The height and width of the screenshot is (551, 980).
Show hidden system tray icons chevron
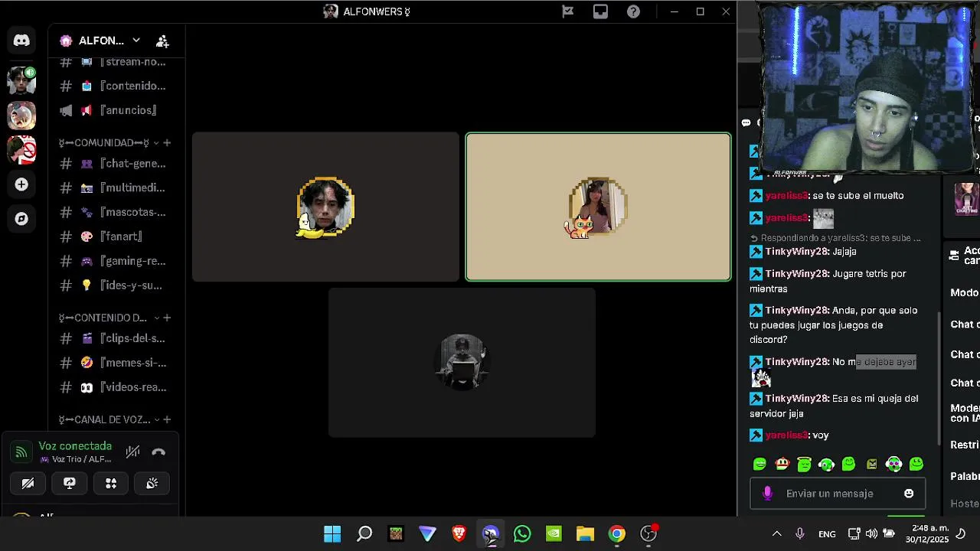coord(776,534)
